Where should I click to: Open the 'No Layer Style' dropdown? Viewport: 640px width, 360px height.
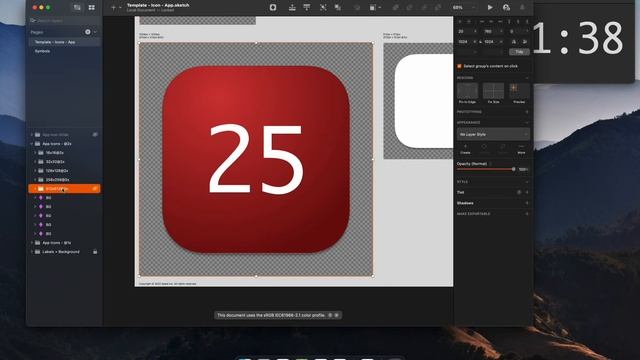[x=493, y=134]
